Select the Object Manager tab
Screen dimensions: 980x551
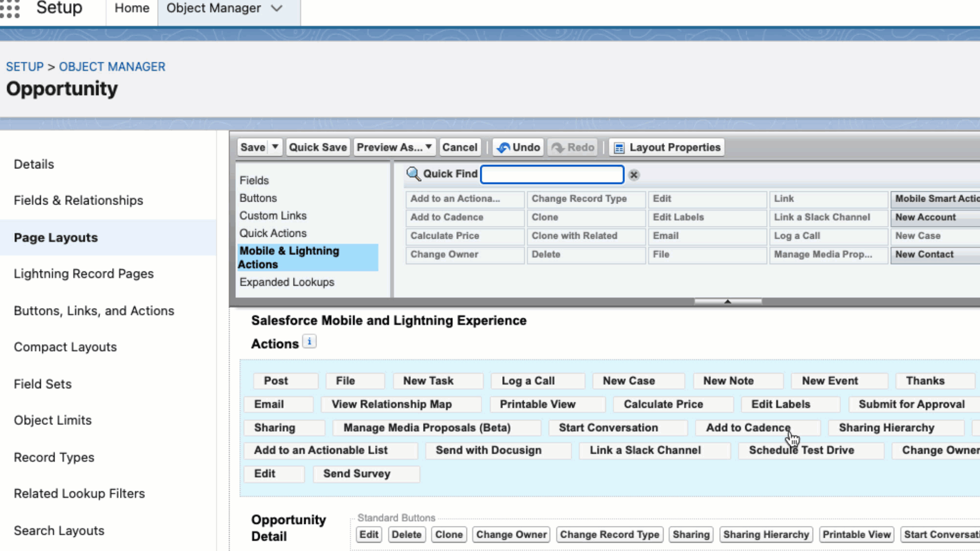pos(213,8)
